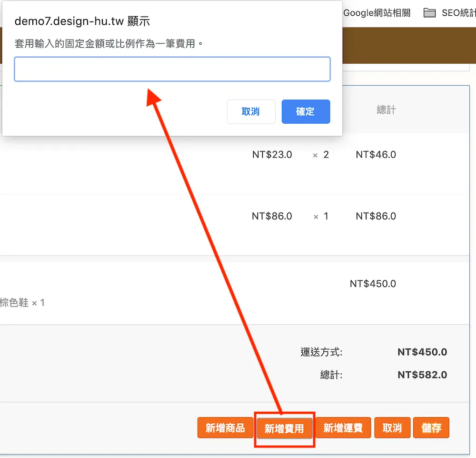Click the × 1 quantity in NT$86.0 row
476x458 pixels.
321,216
